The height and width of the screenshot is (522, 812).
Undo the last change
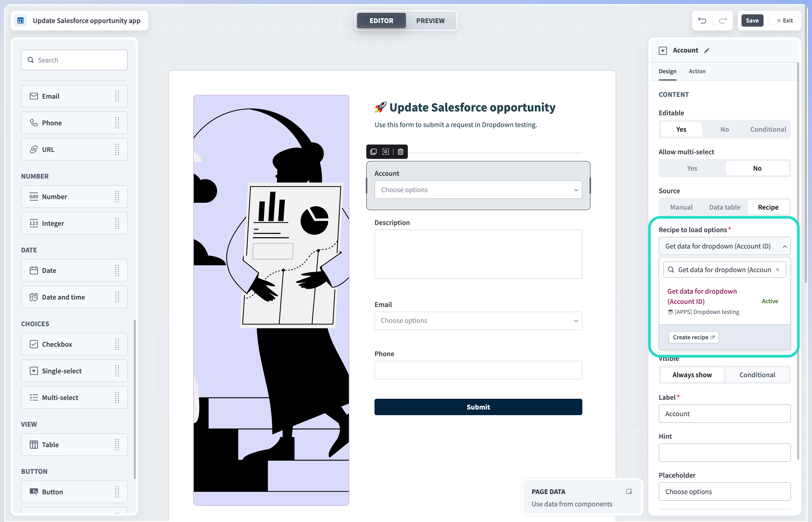(x=702, y=21)
